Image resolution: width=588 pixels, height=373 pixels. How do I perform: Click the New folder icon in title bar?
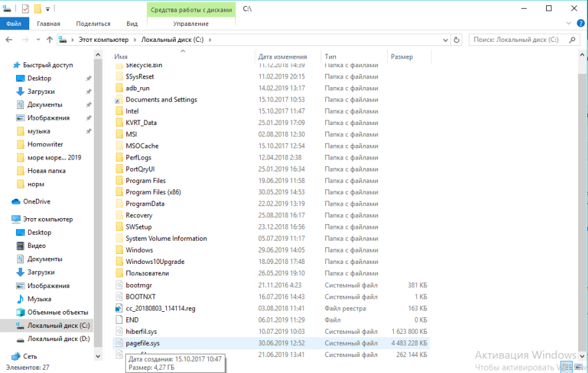37,9
